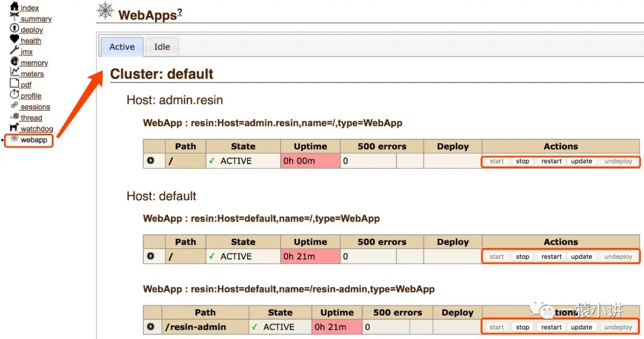The height and width of the screenshot is (339, 644).
Task: Click the dog icon for watchdog
Action: click(14, 127)
